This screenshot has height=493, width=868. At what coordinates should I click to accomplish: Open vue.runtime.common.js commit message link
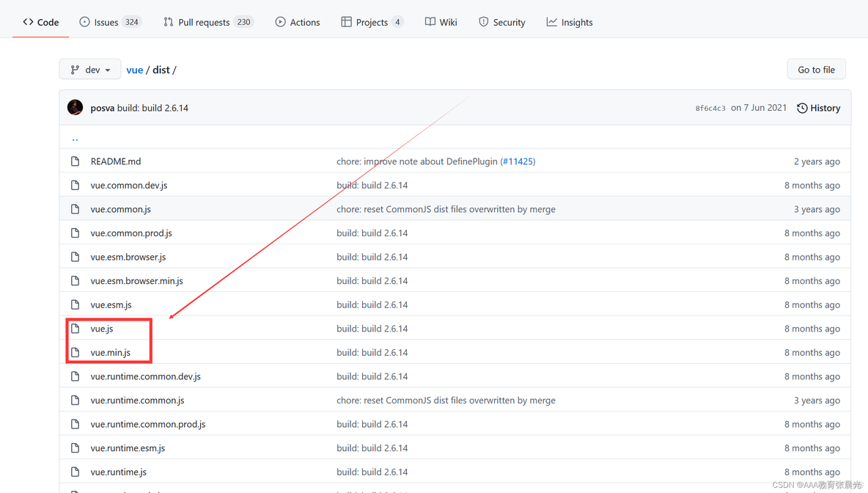click(446, 400)
